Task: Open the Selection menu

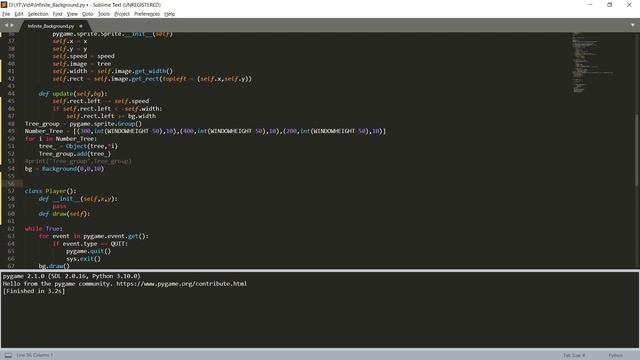Action: (x=38, y=14)
